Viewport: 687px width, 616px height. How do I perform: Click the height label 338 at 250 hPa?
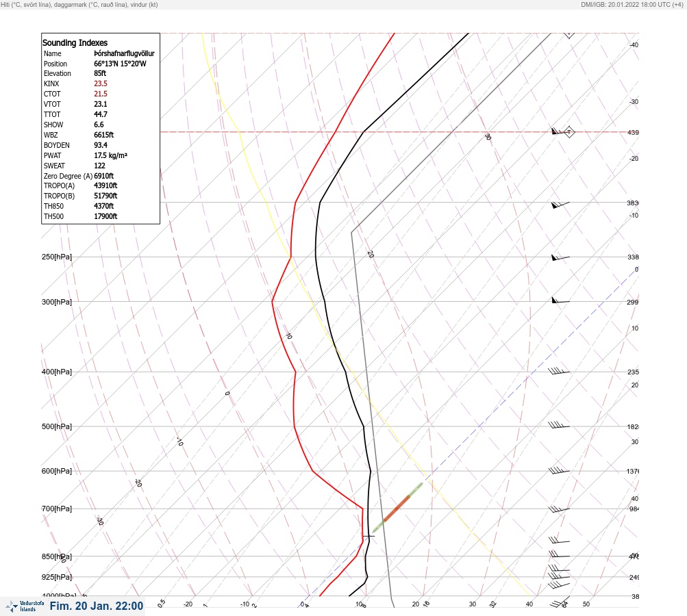pyautogui.click(x=633, y=257)
